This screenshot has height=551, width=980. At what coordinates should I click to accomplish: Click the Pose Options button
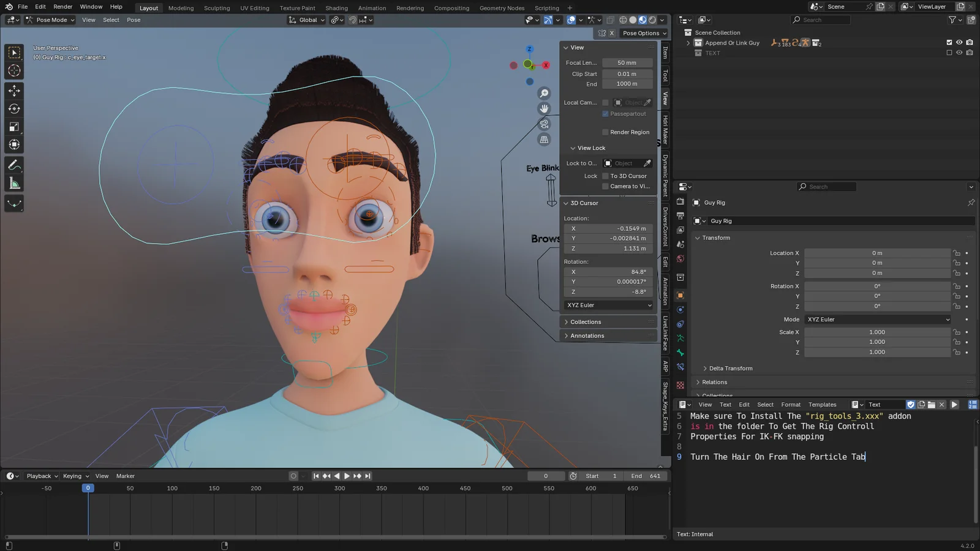click(644, 33)
